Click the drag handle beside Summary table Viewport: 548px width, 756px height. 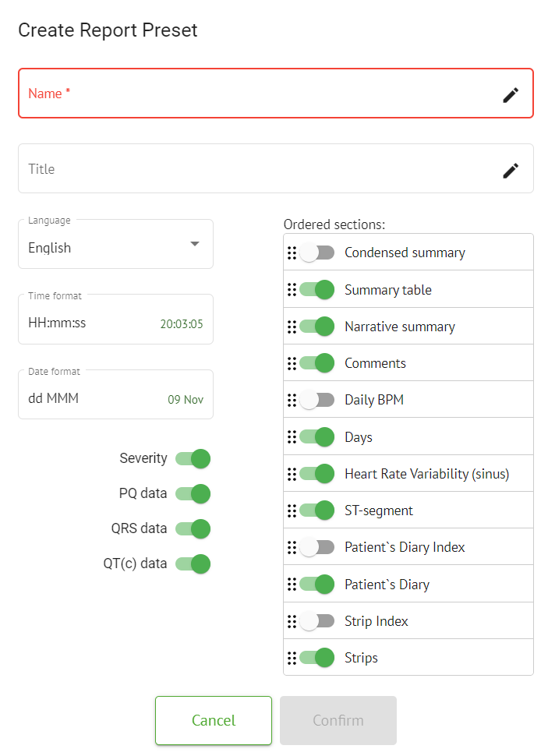292,290
